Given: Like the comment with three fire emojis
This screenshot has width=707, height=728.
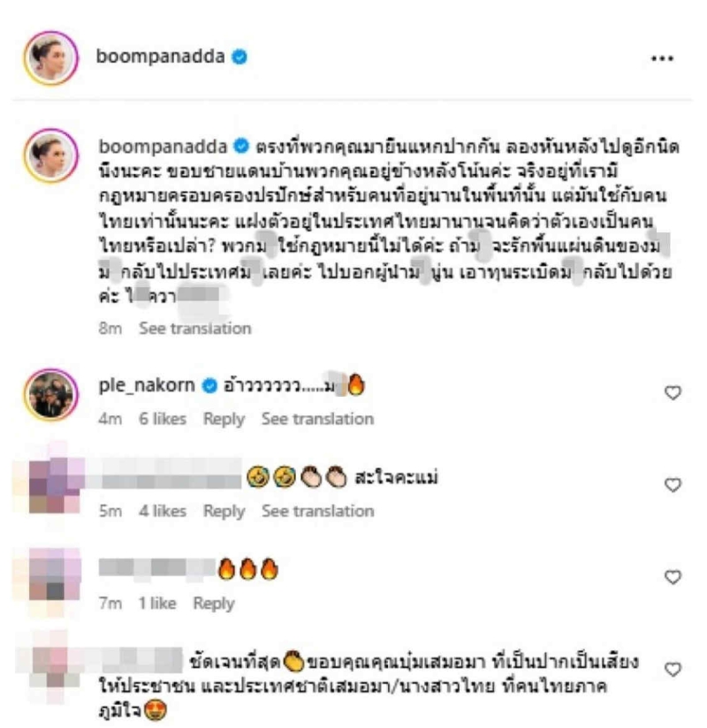Looking at the screenshot, I should (673, 577).
